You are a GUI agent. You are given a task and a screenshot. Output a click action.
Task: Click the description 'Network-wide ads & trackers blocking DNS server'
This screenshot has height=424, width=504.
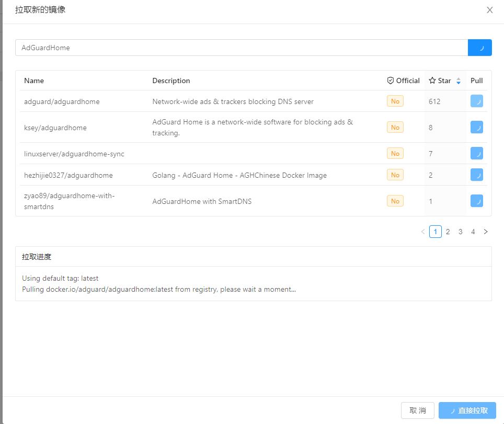tap(233, 101)
